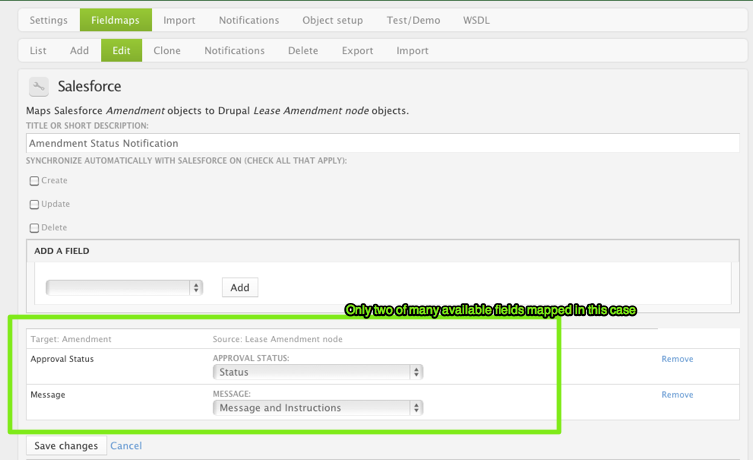The width and height of the screenshot is (753, 460).
Task: Open the second-row Notifications sub-tab
Action: click(x=234, y=50)
